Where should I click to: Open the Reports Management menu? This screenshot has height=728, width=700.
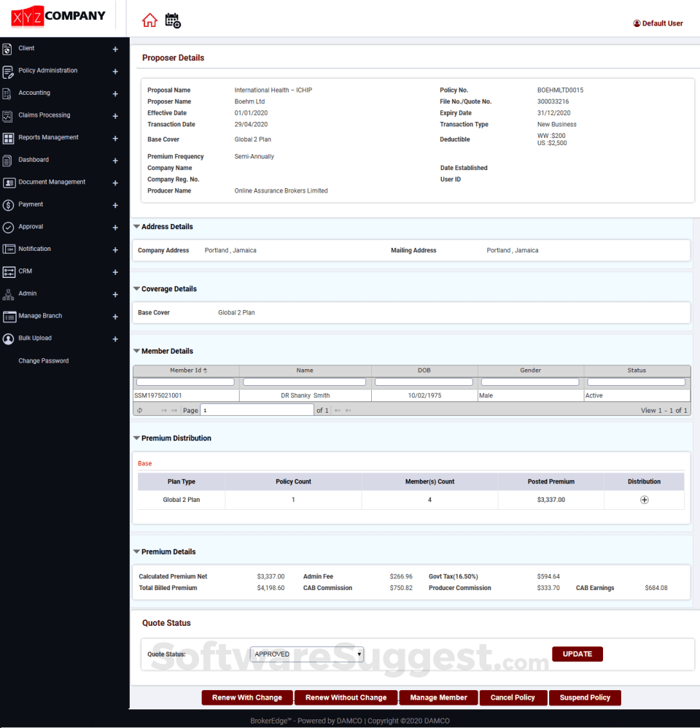pyautogui.click(x=48, y=138)
